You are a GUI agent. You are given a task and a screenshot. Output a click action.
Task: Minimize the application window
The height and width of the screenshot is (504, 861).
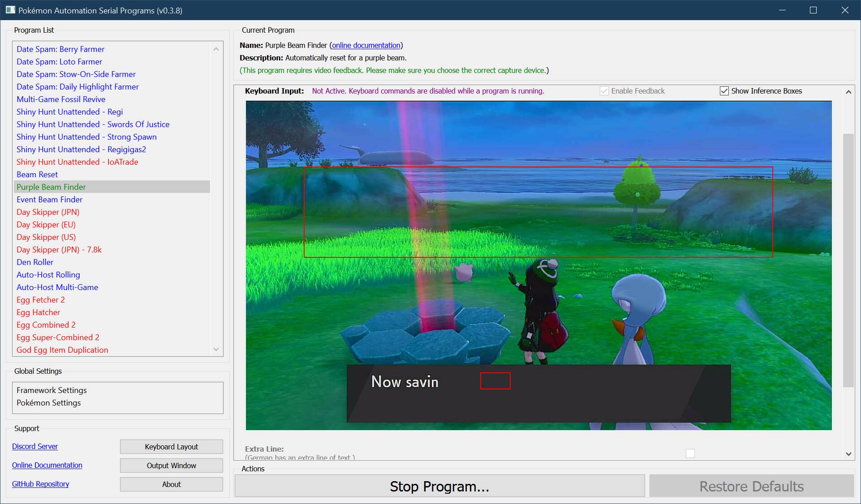(x=782, y=10)
